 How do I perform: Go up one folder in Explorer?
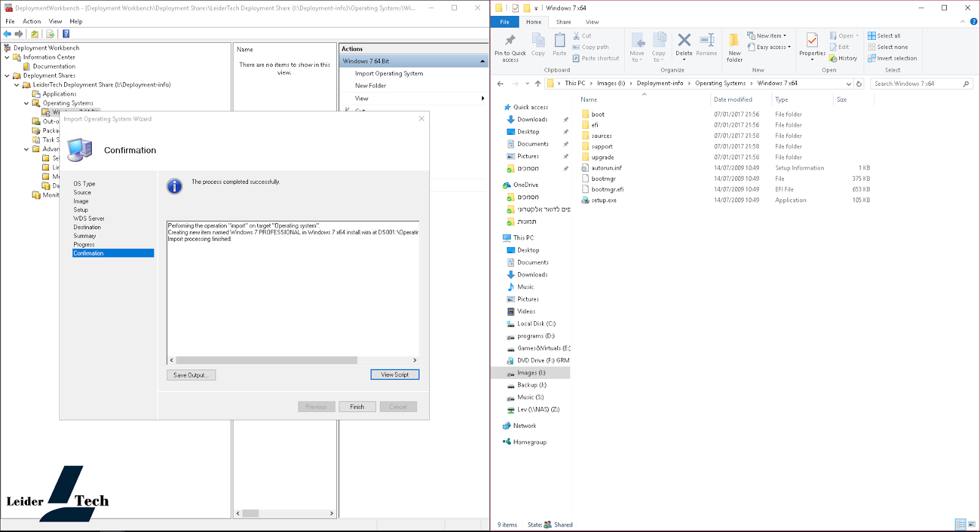(x=538, y=84)
